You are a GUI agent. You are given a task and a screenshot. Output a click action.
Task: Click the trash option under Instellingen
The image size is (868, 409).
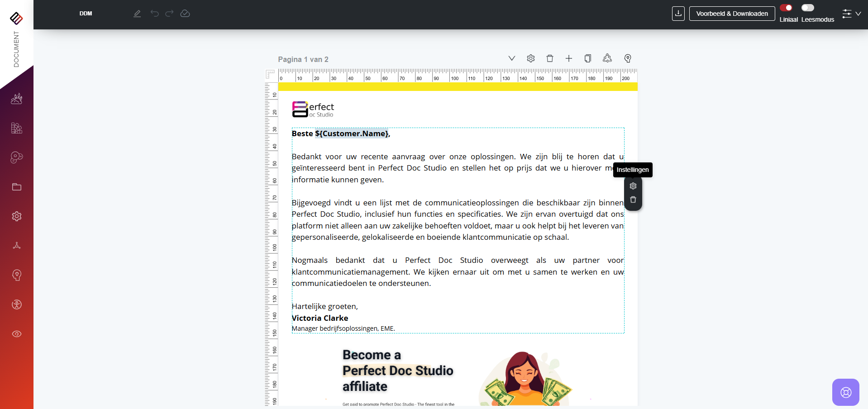click(x=633, y=200)
